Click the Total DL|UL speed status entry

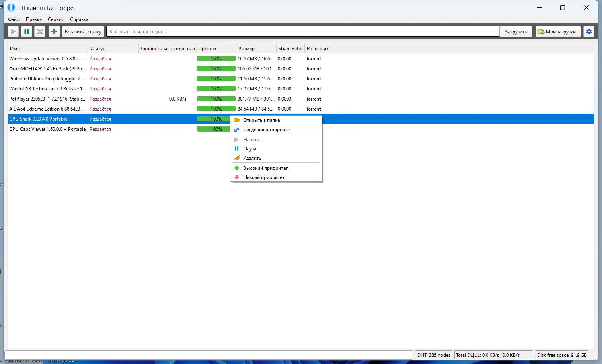pos(493,355)
